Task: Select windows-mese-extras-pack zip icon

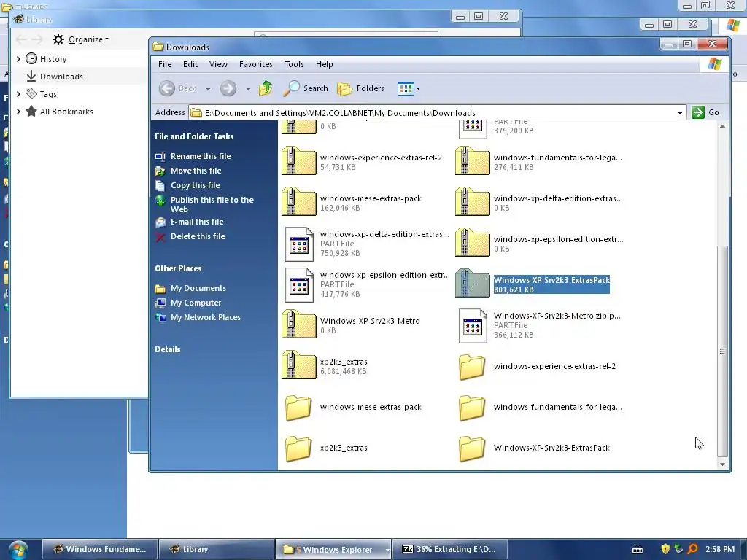Action: coord(298,202)
